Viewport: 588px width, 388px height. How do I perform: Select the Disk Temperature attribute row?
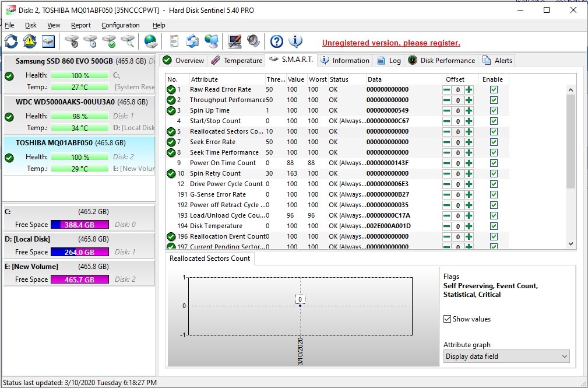point(337,226)
